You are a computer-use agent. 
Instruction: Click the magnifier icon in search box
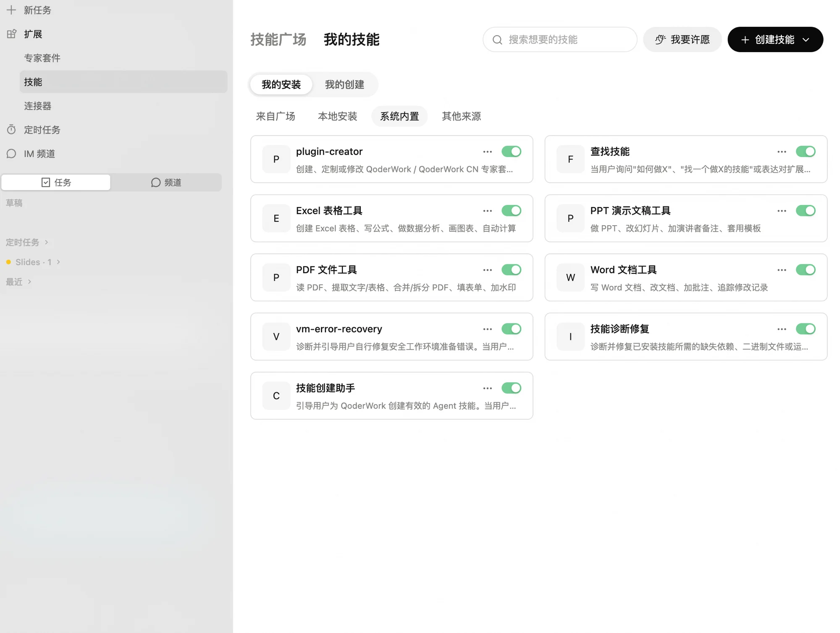497,40
